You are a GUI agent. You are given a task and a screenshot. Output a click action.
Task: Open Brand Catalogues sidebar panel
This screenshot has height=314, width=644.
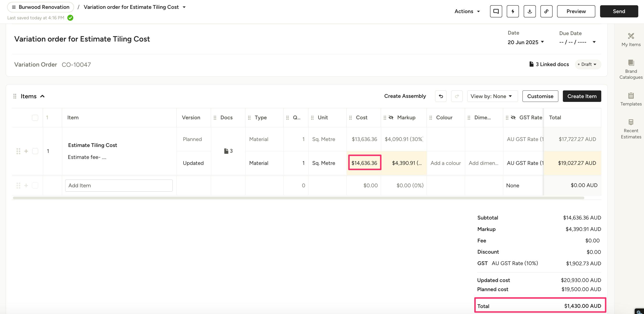[631, 69]
